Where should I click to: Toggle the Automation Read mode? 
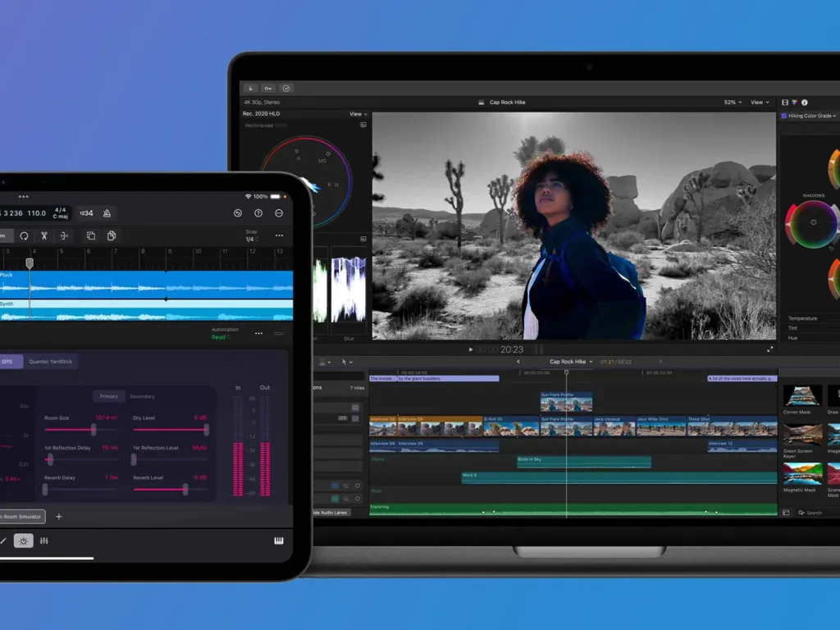[221, 337]
